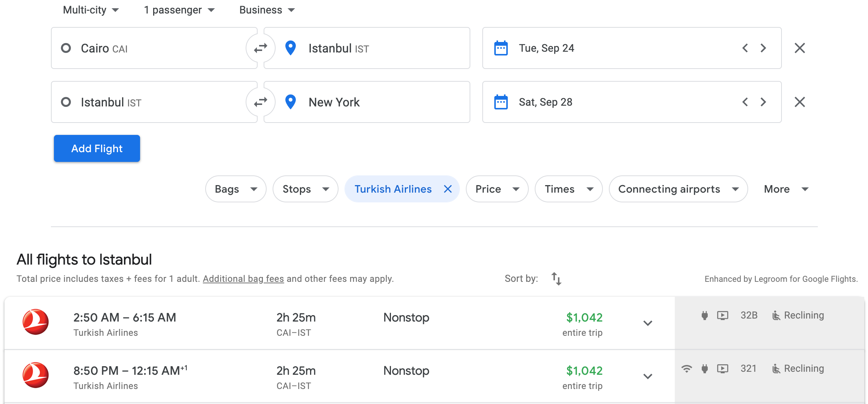868x404 pixels.
Task: Open the Stops filter
Action: click(305, 189)
